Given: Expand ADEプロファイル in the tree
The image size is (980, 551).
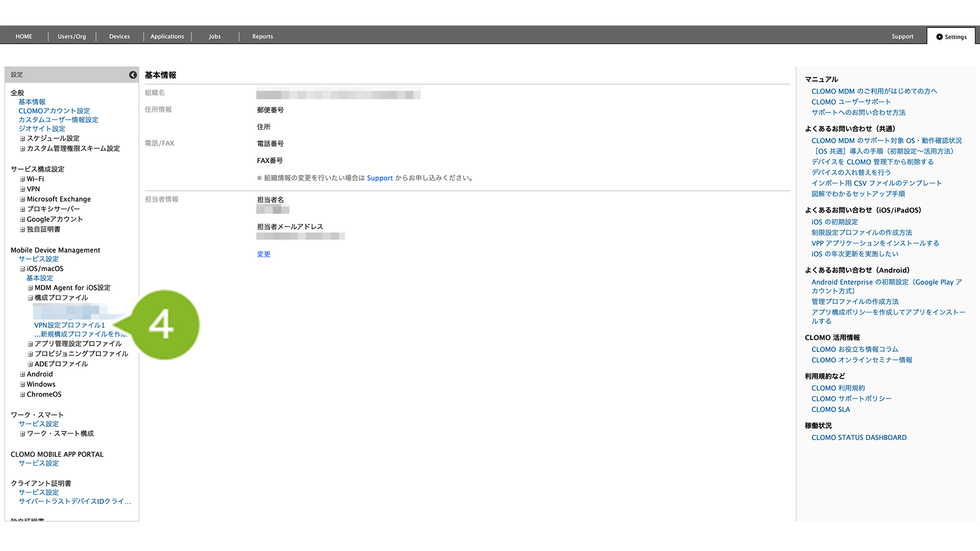Looking at the screenshot, I should coord(30,364).
